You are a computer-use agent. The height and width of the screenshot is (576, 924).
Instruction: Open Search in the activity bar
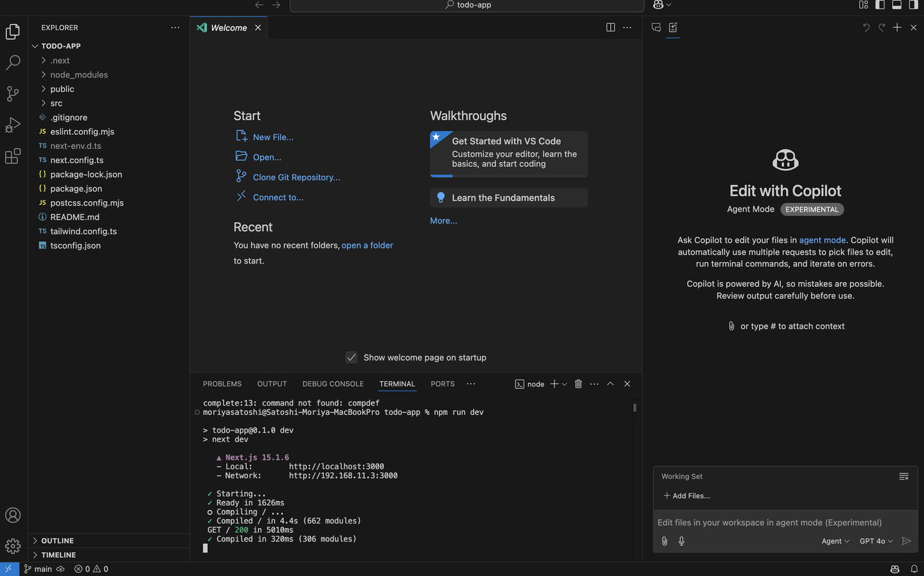pyautogui.click(x=13, y=63)
